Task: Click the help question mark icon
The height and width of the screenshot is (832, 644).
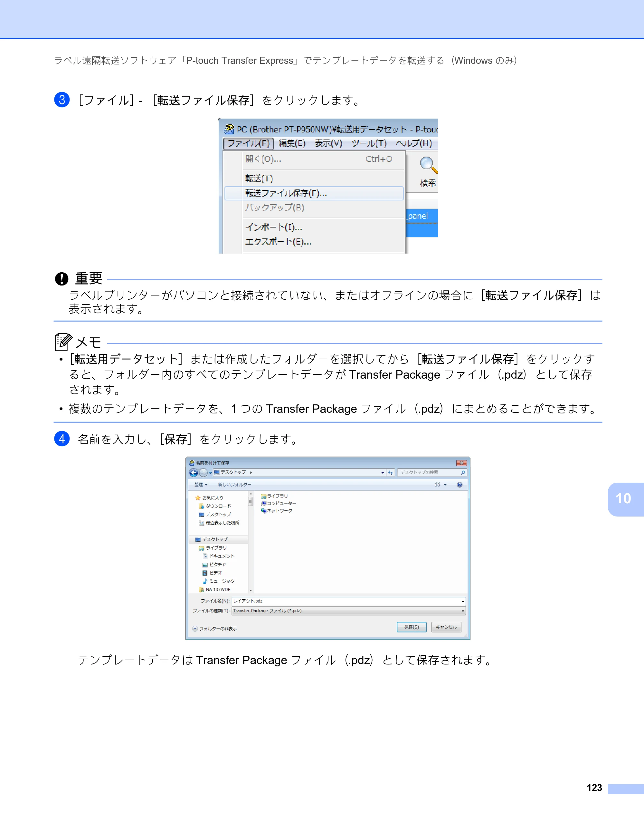Action: pos(459,485)
